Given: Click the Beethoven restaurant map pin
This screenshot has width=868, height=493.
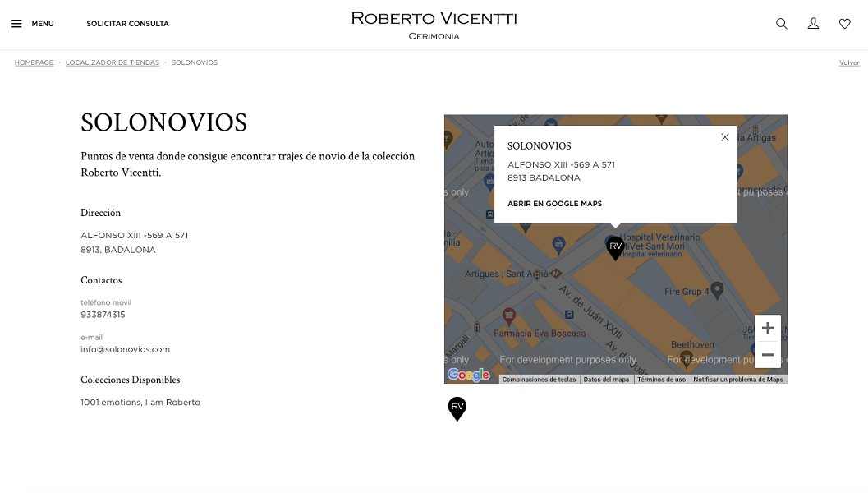Looking at the screenshot, I should coord(687,359).
